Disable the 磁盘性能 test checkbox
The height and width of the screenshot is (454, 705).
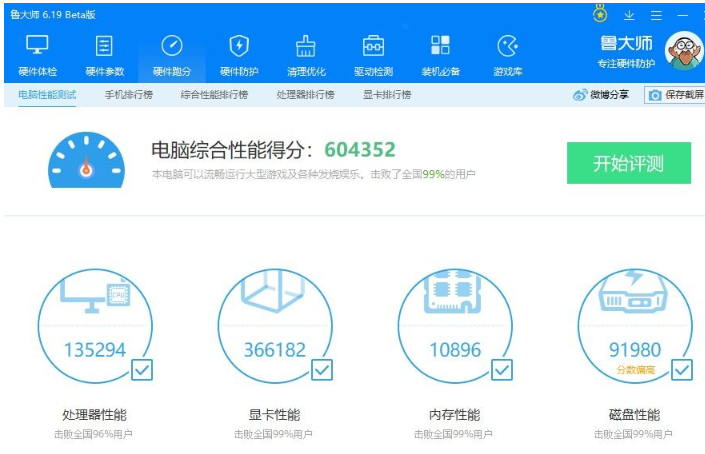(682, 370)
